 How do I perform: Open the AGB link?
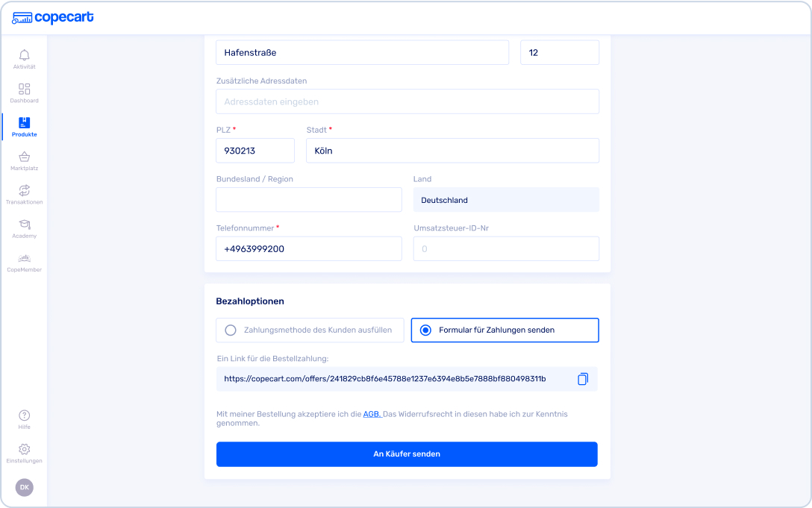[x=372, y=414]
